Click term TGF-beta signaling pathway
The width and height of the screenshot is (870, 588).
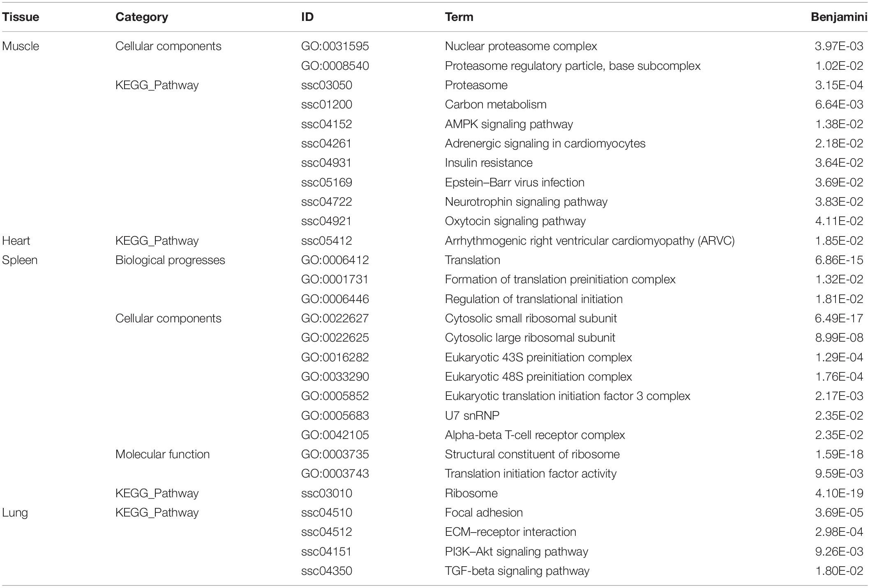click(517, 571)
